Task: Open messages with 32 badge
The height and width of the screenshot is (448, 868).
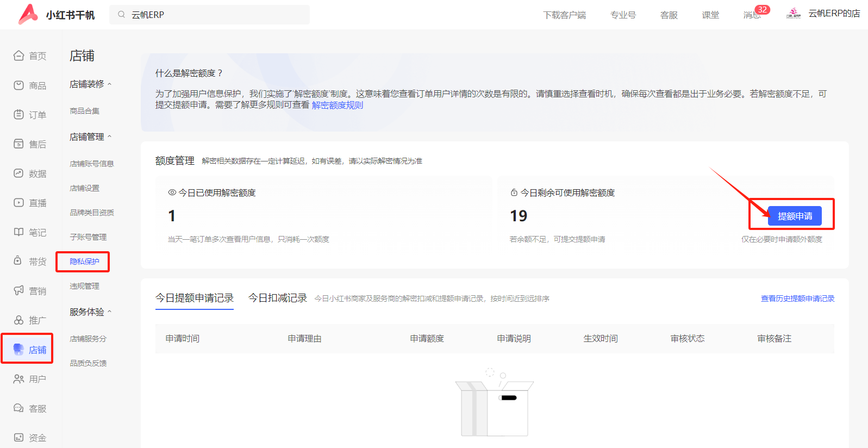Action: pyautogui.click(x=753, y=15)
